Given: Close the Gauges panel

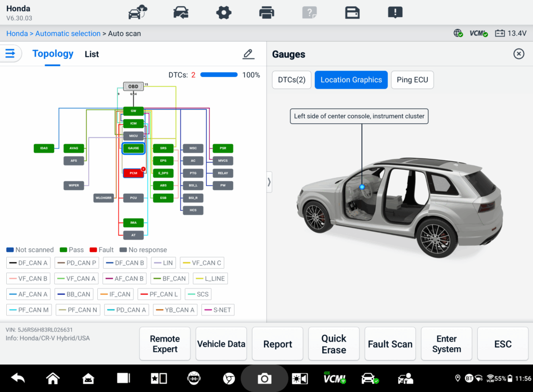Looking at the screenshot, I should [518, 54].
